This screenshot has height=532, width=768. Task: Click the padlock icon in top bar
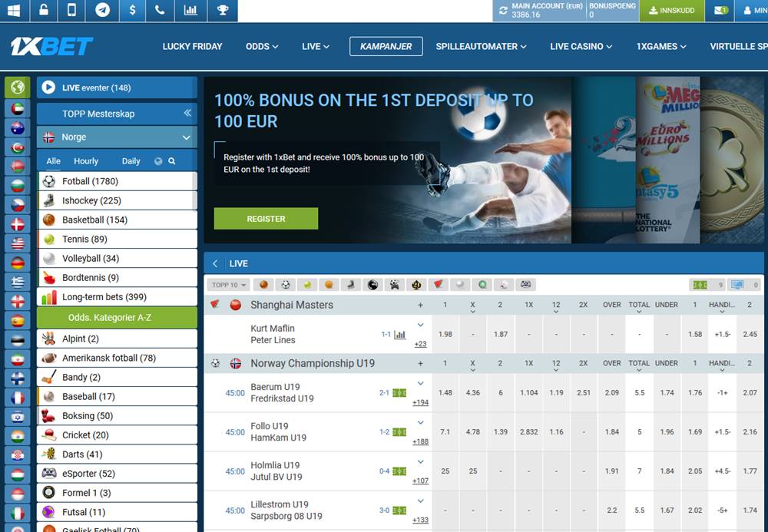(x=44, y=10)
